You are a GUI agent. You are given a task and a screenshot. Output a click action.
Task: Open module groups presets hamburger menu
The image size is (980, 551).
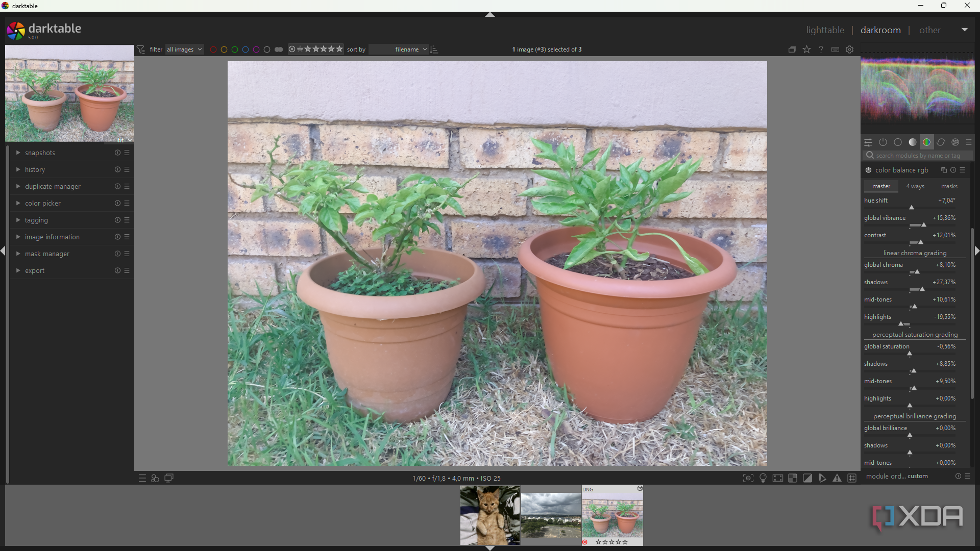969,142
